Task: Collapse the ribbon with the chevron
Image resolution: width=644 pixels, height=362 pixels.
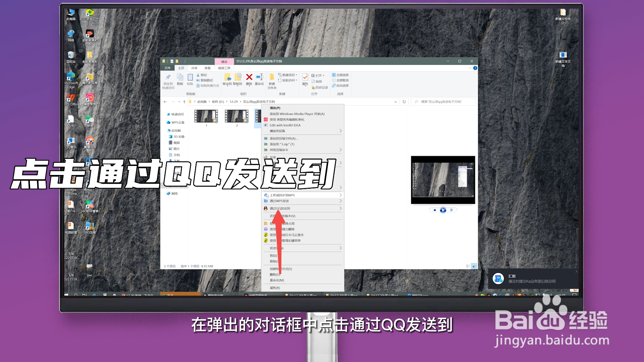Action: 470,68
